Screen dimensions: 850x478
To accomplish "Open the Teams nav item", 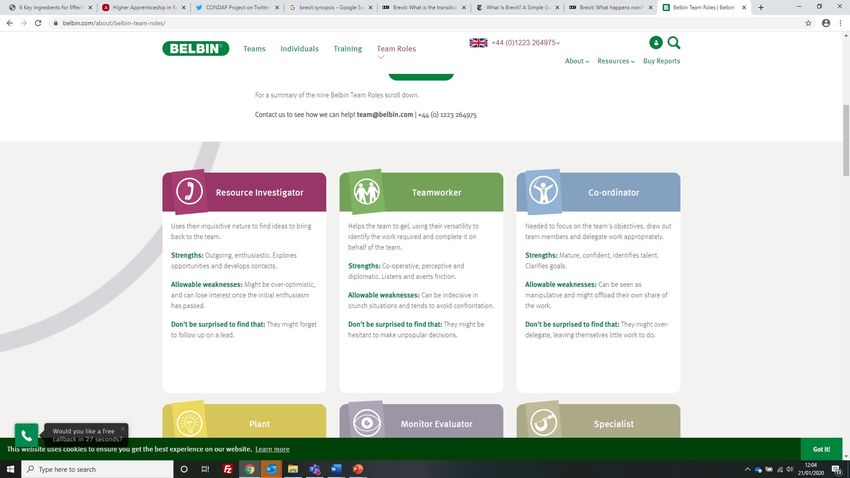I will pos(254,49).
